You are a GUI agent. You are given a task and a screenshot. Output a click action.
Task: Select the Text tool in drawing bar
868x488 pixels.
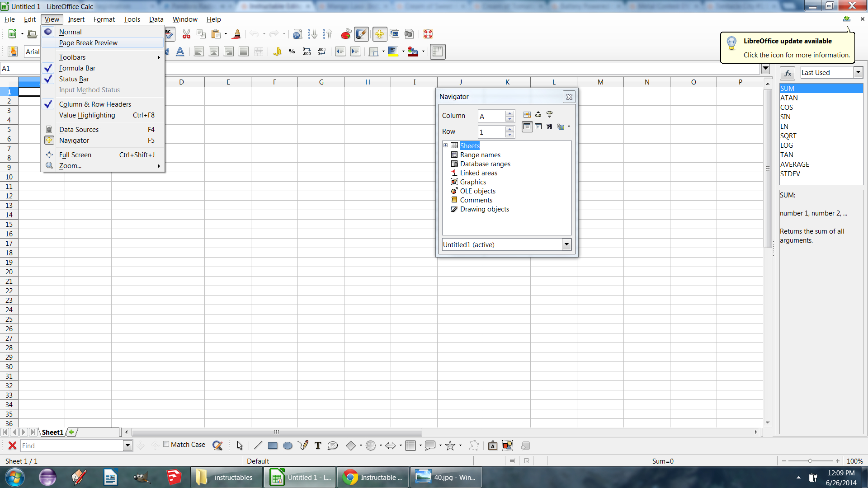pos(318,446)
